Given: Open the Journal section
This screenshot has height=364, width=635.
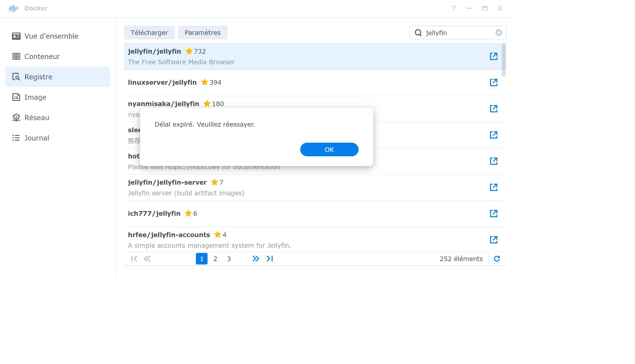Looking at the screenshot, I should coord(36,138).
